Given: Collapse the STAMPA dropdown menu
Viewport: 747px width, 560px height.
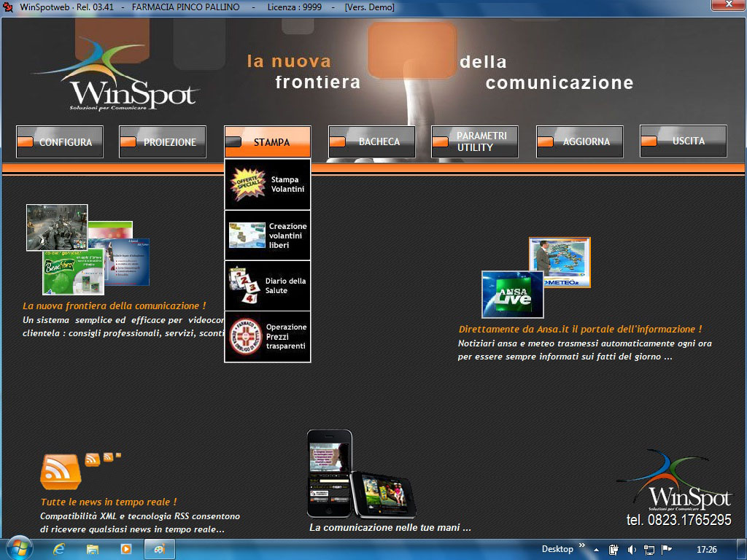Looking at the screenshot, I should click(x=268, y=142).
